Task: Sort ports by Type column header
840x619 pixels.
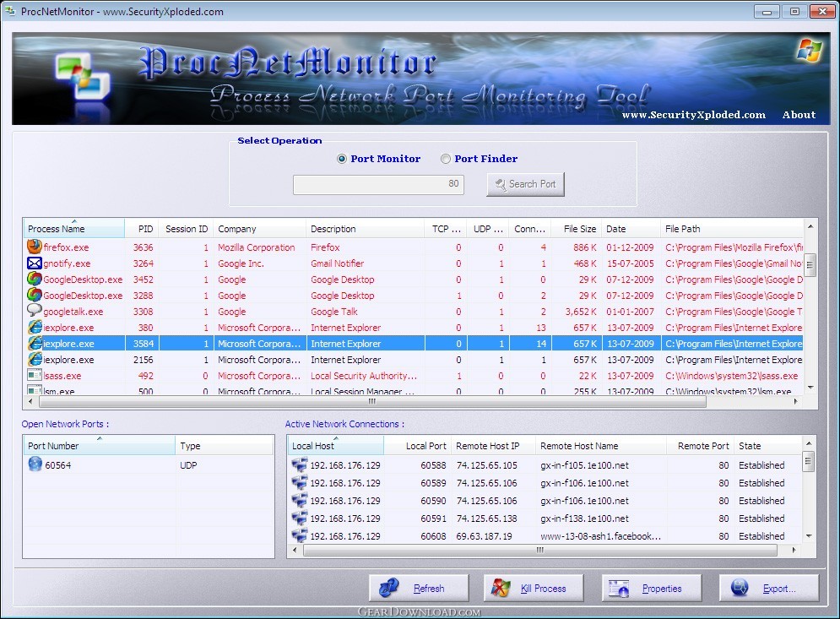Action: [x=225, y=445]
